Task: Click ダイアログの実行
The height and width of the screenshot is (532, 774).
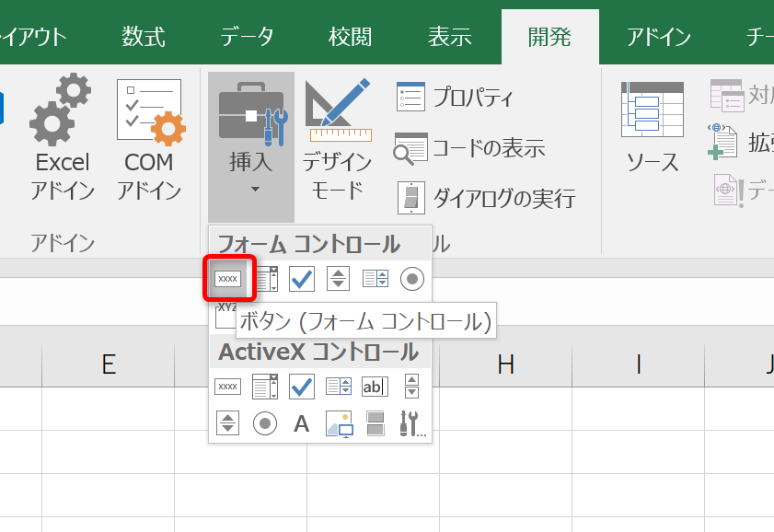Action: (x=486, y=198)
